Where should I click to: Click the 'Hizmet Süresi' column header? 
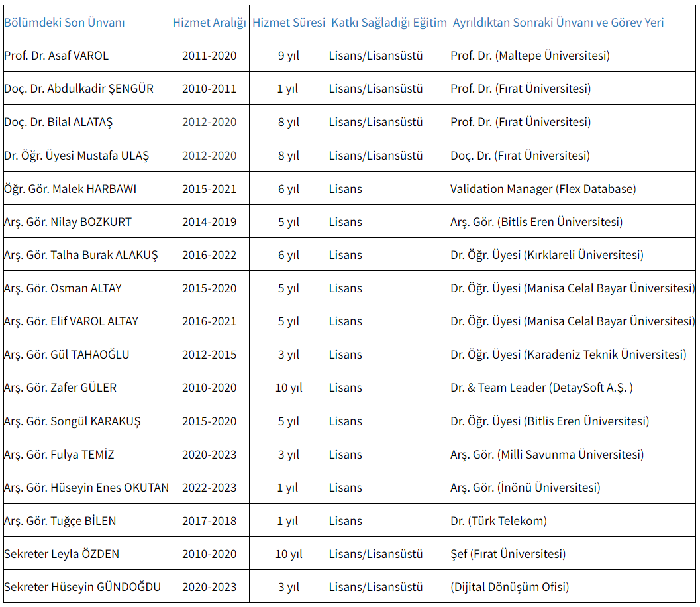pyautogui.click(x=289, y=23)
